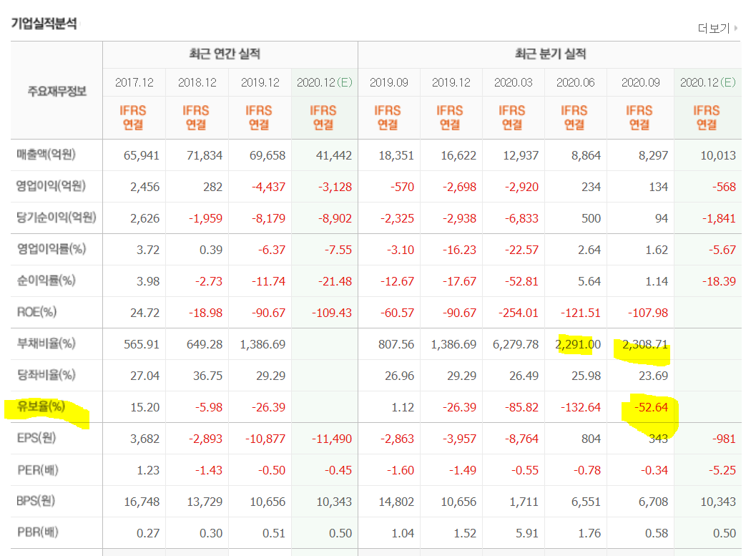Select the 1,711 BPS value
The width and height of the screenshot is (756, 556).
click(x=524, y=502)
